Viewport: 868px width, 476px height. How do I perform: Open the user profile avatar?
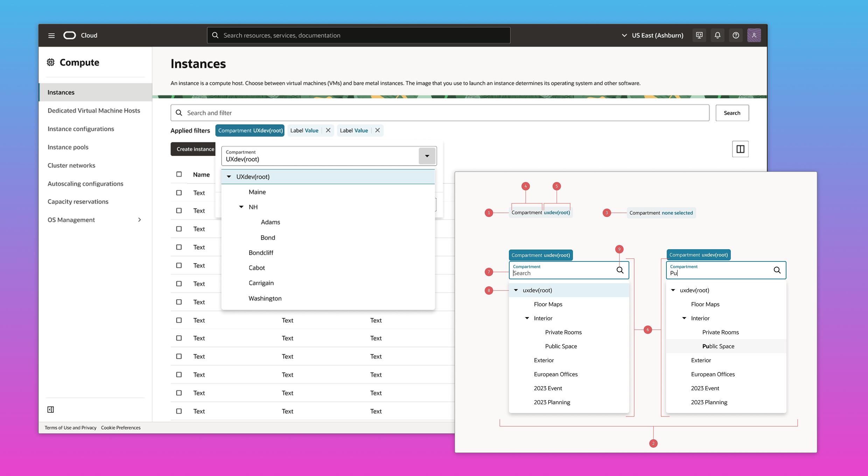754,35
